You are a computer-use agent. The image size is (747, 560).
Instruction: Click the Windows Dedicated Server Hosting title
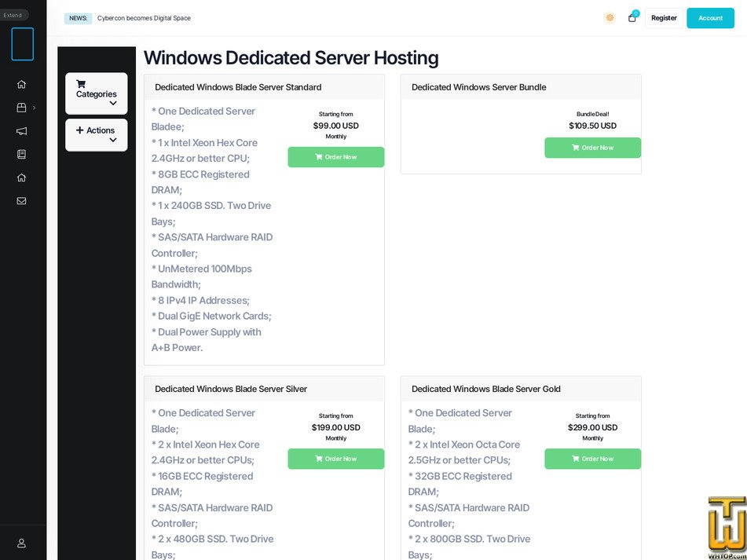point(291,57)
